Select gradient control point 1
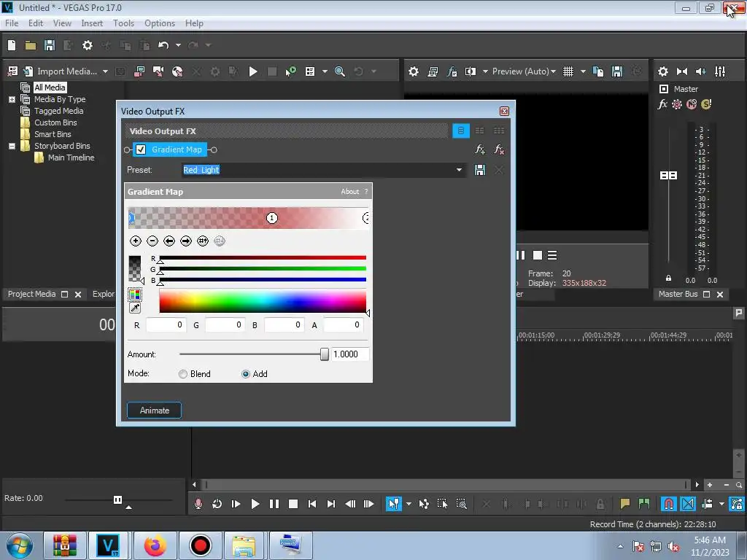Viewport: 747px width, 560px height. pos(271,218)
